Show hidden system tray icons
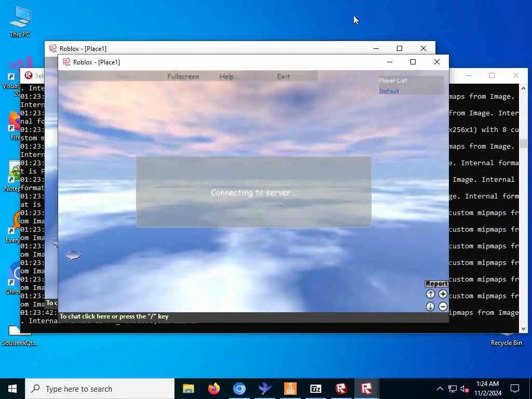 440,389
